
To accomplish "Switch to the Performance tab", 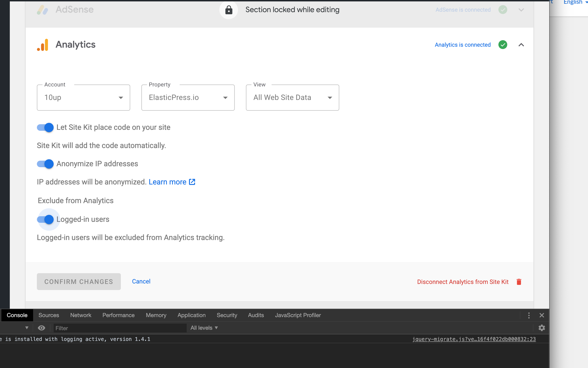I will click(x=119, y=315).
